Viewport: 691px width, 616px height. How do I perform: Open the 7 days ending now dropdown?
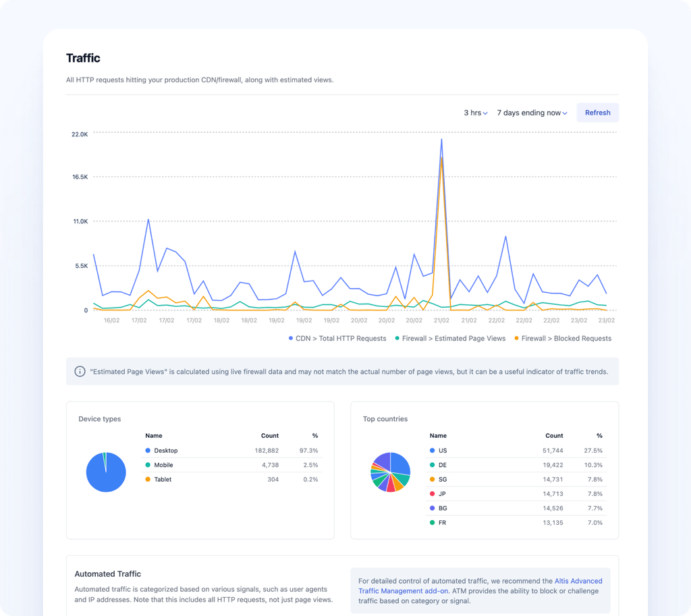click(532, 113)
